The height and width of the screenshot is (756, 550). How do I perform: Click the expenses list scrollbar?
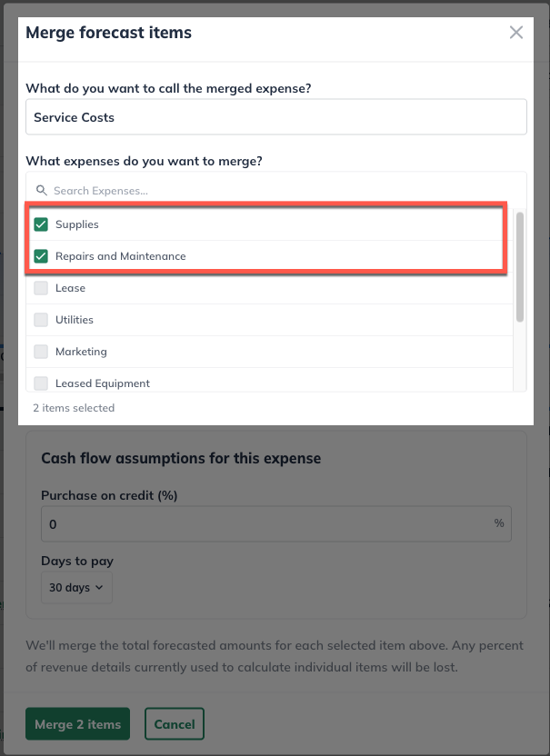click(520, 266)
